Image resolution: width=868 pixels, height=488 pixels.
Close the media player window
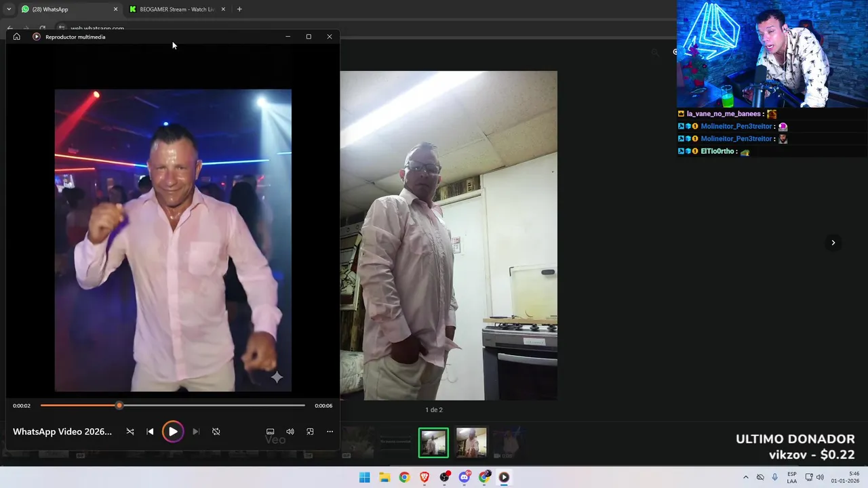330,37
